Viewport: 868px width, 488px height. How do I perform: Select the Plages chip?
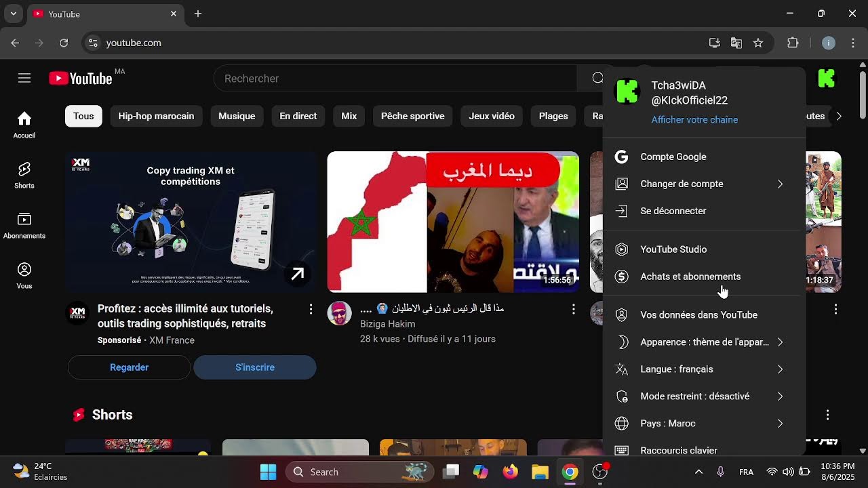pyautogui.click(x=553, y=116)
